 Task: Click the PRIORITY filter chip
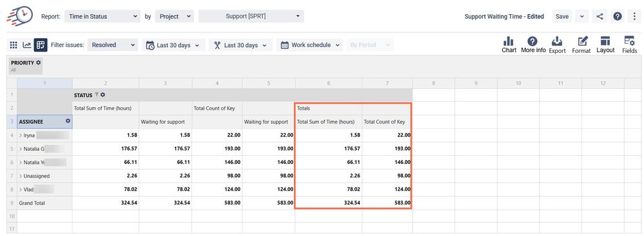click(26, 65)
